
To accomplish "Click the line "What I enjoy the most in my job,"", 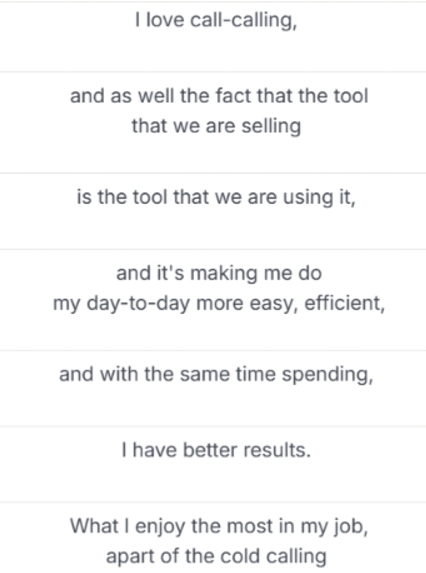I will click(219, 527).
